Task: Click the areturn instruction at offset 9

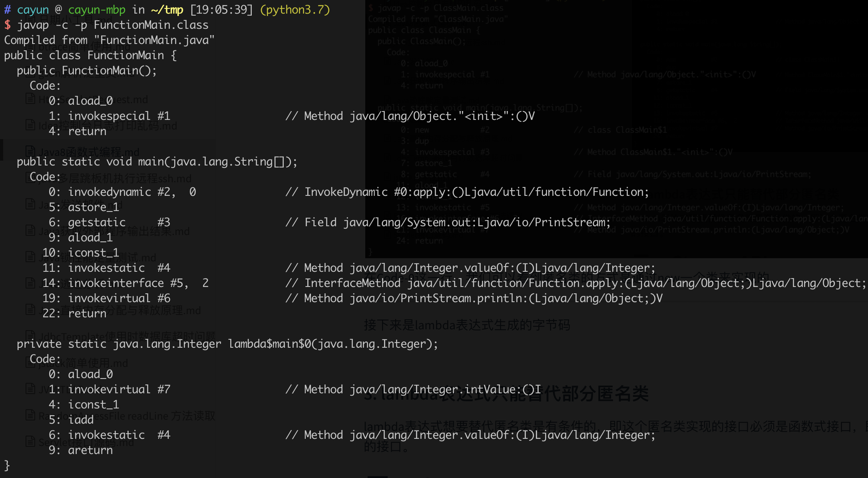Action: [x=90, y=450]
